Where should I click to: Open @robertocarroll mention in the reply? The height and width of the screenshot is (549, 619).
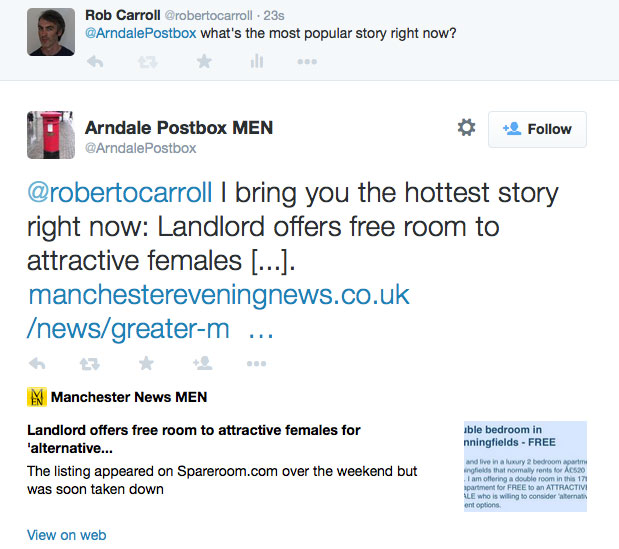pos(120,193)
